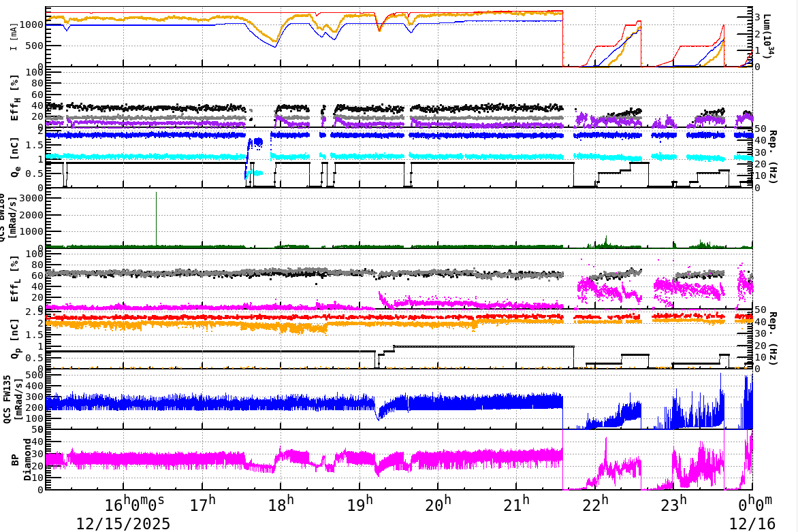
Task: Select the '12/16' date label
Action: point(752,523)
